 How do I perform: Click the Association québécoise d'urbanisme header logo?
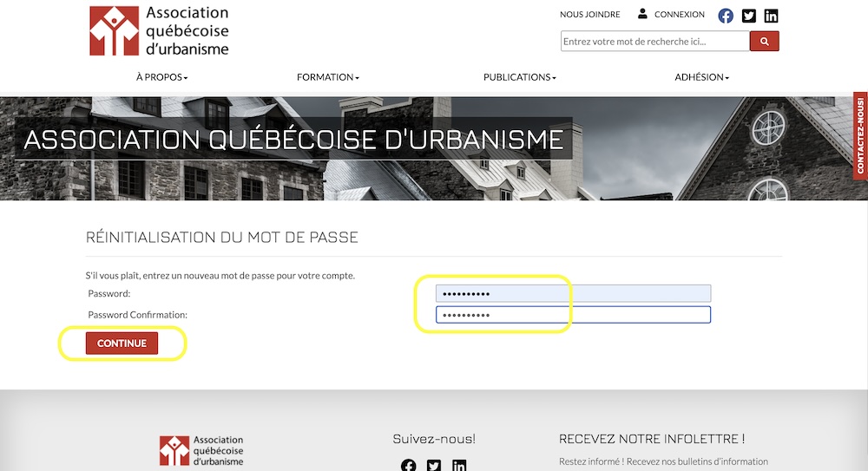(159, 31)
